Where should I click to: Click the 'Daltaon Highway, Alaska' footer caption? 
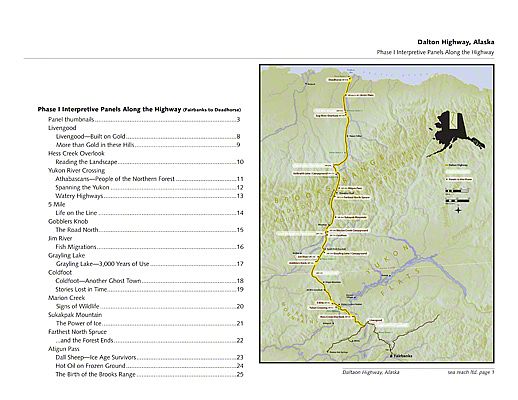[371, 372]
